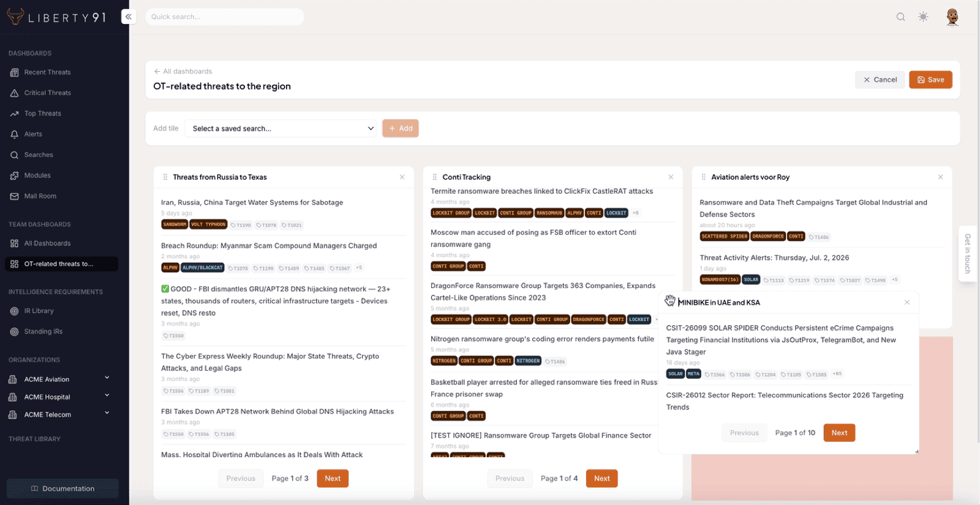Screen dimensions: 980x505
Task: Click the MINIBIKE tile resize corner handle
Action: point(916,452)
